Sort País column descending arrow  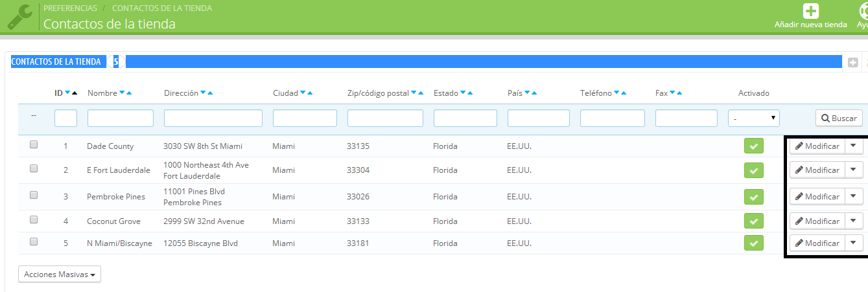pos(527,93)
